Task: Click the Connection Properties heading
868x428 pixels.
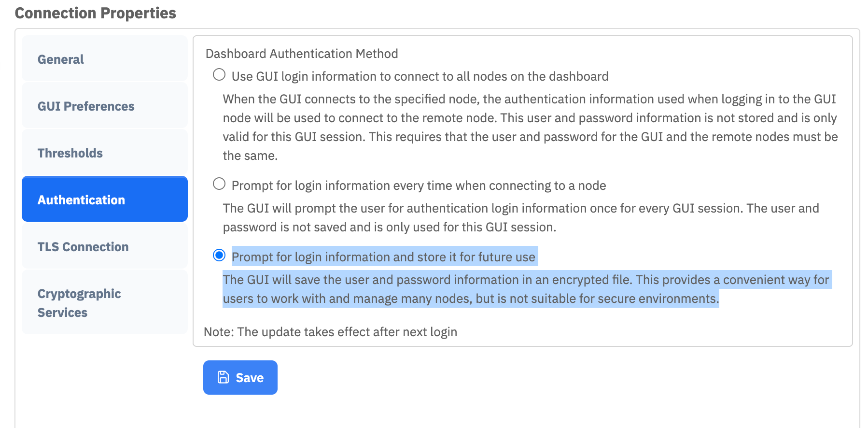Action: pyautogui.click(x=95, y=13)
